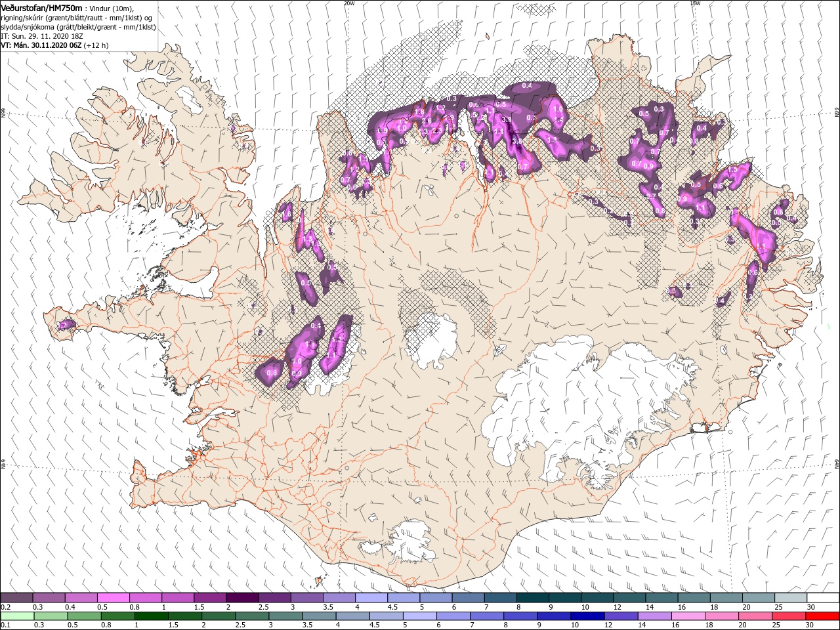Viewport: 840px width, 630px height.
Task: Click the 0.2–0.3 dark mauve snow swatch
Action: pos(17,598)
